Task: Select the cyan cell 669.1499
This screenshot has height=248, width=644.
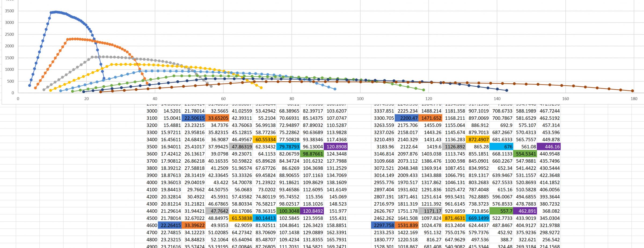Action: point(478,218)
